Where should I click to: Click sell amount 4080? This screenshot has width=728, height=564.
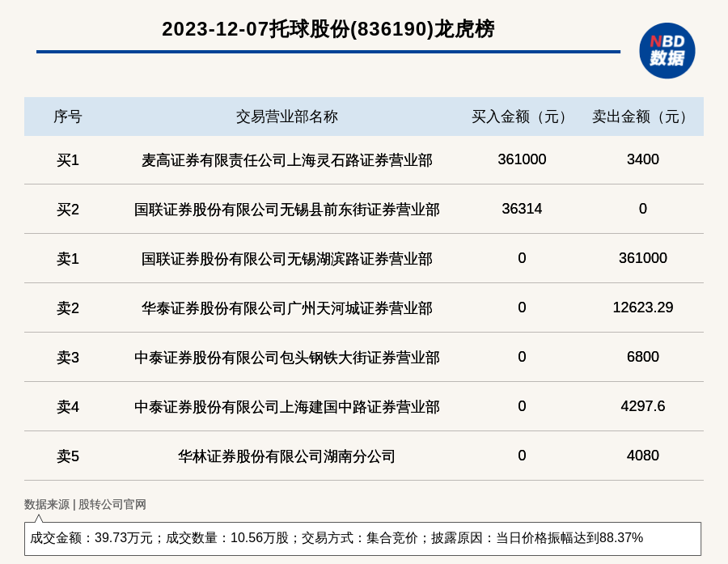[642, 456]
